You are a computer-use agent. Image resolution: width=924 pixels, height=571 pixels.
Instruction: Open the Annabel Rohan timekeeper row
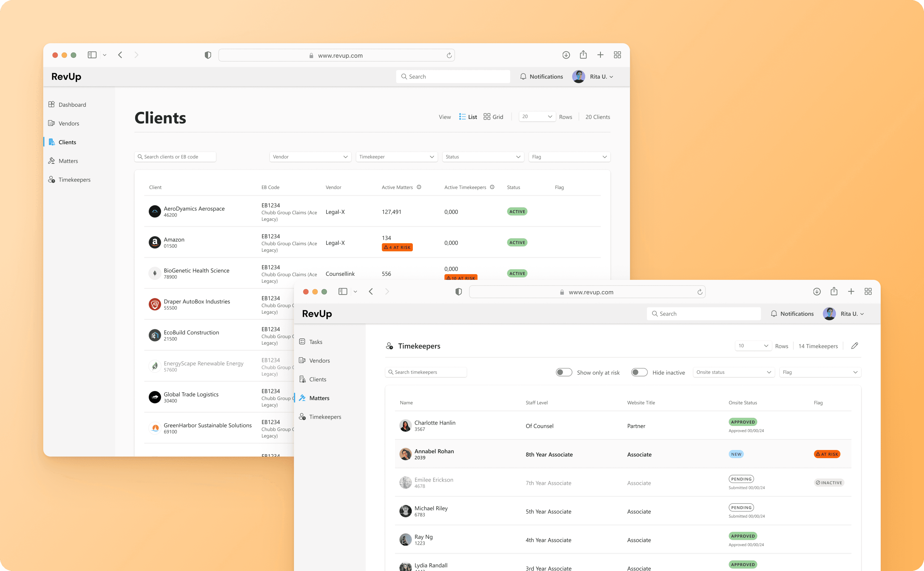click(434, 451)
